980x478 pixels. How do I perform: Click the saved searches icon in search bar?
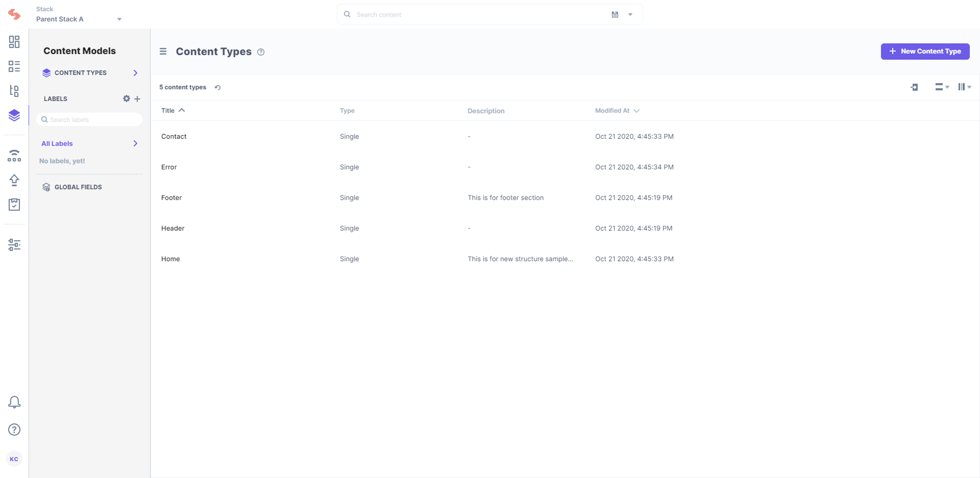pyautogui.click(x=615, y=15)
